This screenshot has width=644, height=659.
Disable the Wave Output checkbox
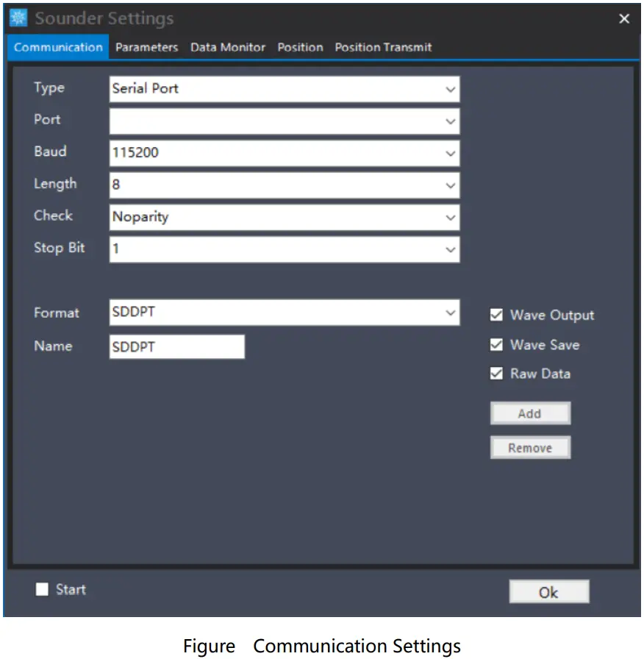496,315
